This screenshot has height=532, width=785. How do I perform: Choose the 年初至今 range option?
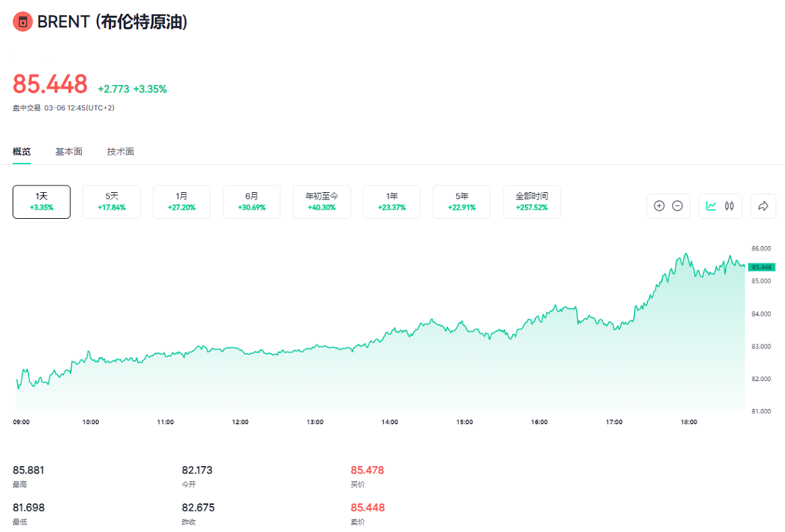point(321,201)
